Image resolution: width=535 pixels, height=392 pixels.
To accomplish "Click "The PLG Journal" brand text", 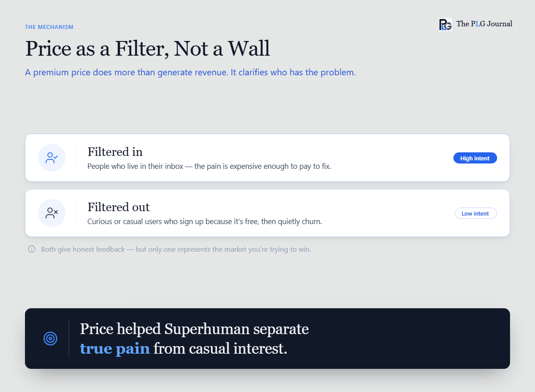I will click(x=484, y=24).
